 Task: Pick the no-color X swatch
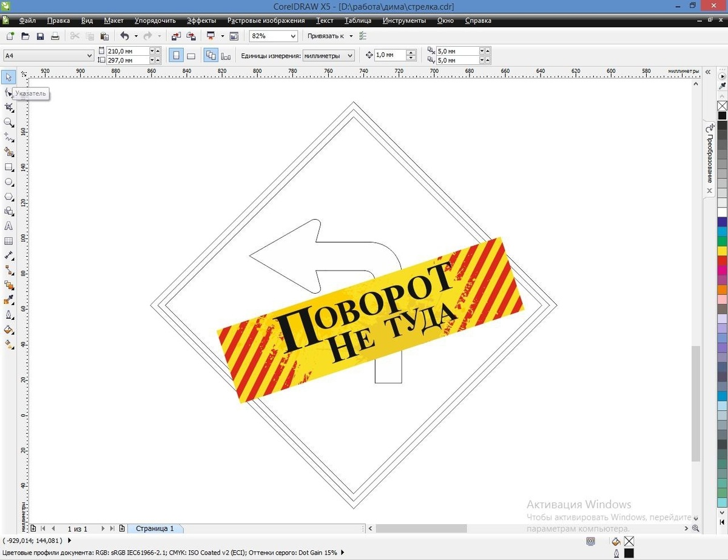click(722, 106)
